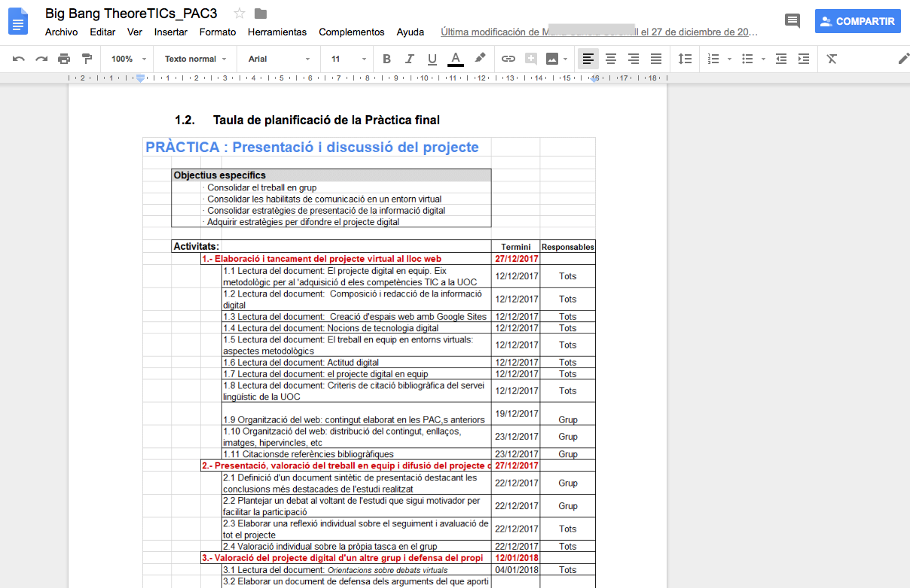910x588 pixels.
Task: Click the date 04/01/2018 cell
Action: [517, 570]
